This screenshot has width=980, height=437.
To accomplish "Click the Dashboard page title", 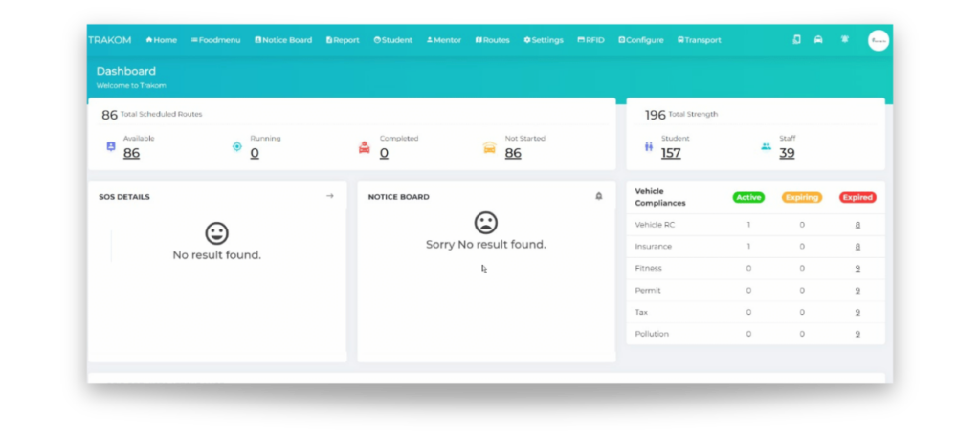I will point(126,71).
